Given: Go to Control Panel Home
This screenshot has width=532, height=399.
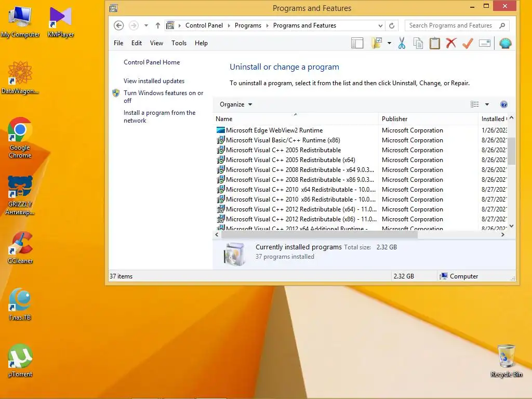Looking at the screenshot, I should click(152, 62).
